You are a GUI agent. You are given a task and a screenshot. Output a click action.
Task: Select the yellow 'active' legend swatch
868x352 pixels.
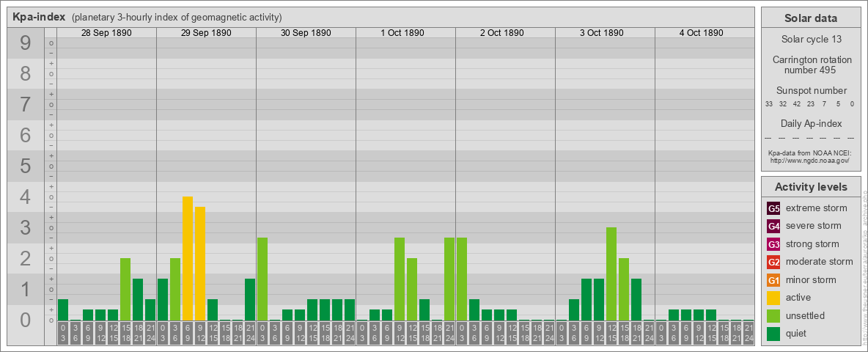point(773,298)
